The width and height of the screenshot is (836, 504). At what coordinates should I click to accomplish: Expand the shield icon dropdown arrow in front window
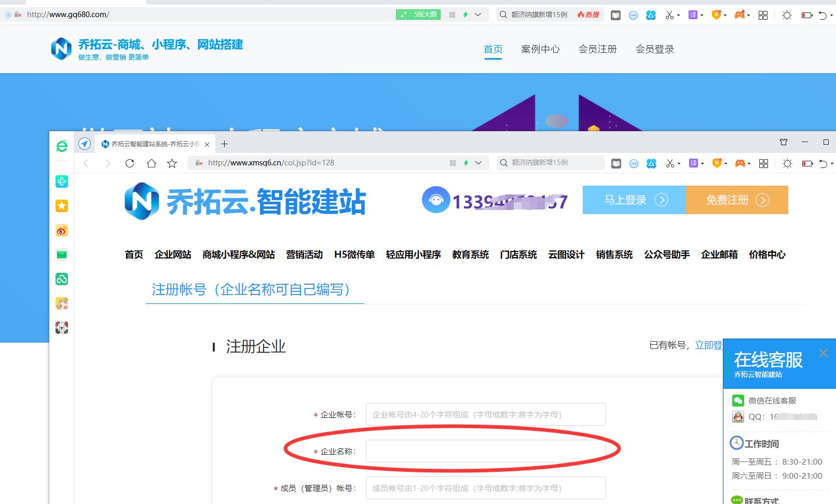[725, 164]
